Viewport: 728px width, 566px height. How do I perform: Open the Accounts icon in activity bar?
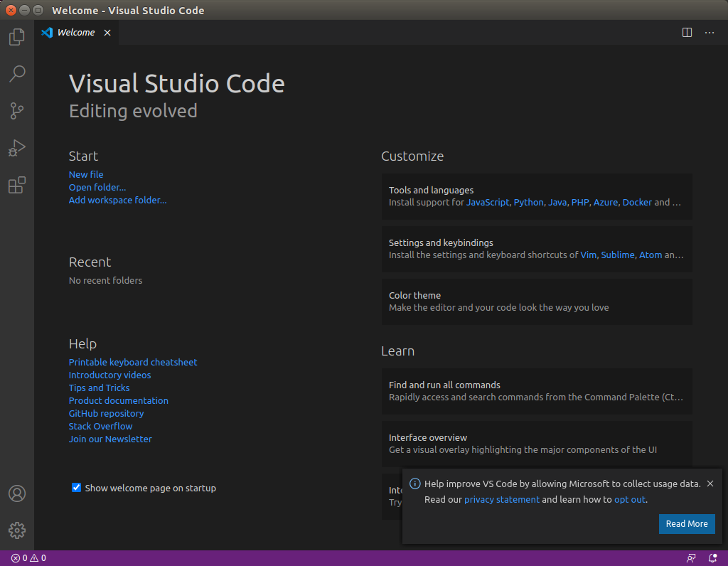coord(17,493)
